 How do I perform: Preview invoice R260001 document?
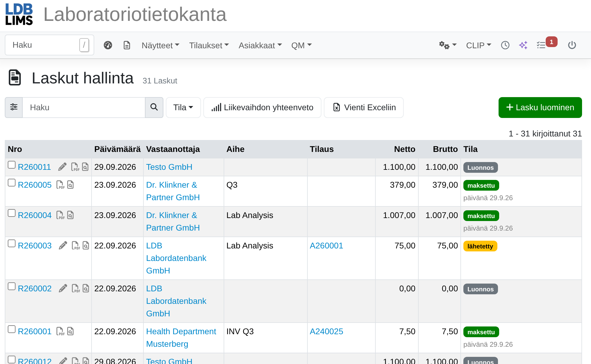tap(70, 331)
